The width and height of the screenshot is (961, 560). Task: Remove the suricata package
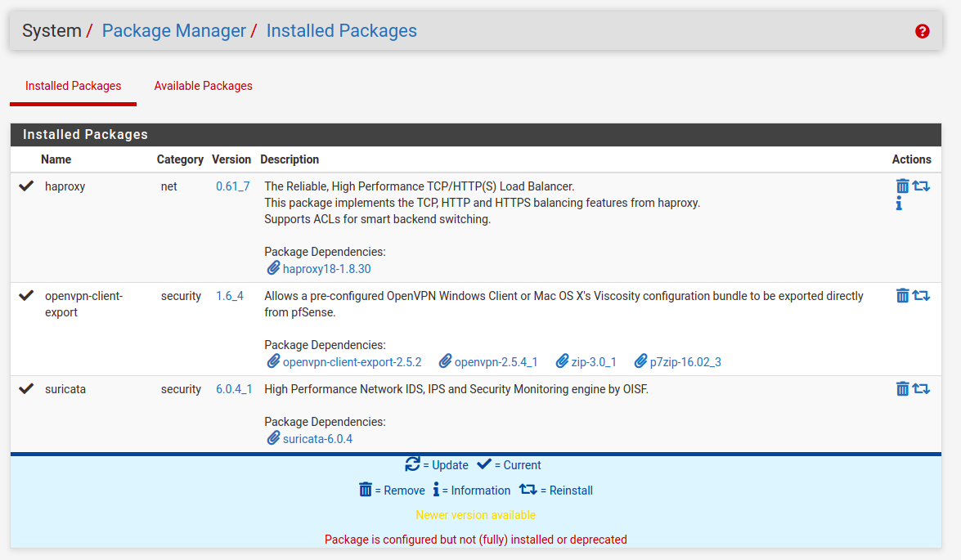click(902, 389)
